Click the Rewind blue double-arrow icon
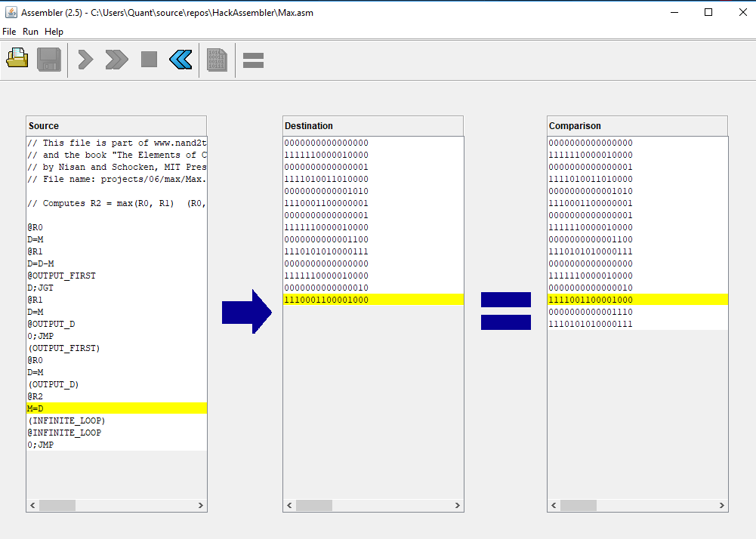Viewport: 756px width, 539px height. tap(181, 59)
